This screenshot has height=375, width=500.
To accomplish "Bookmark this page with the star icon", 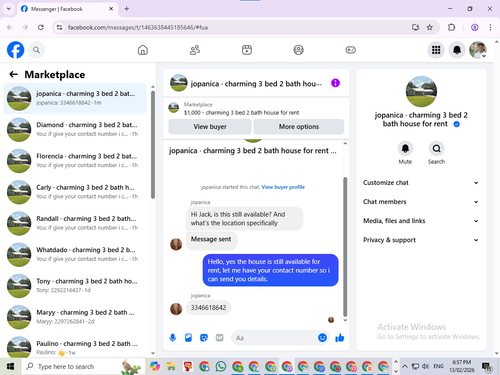I will [x=430, y=27].
